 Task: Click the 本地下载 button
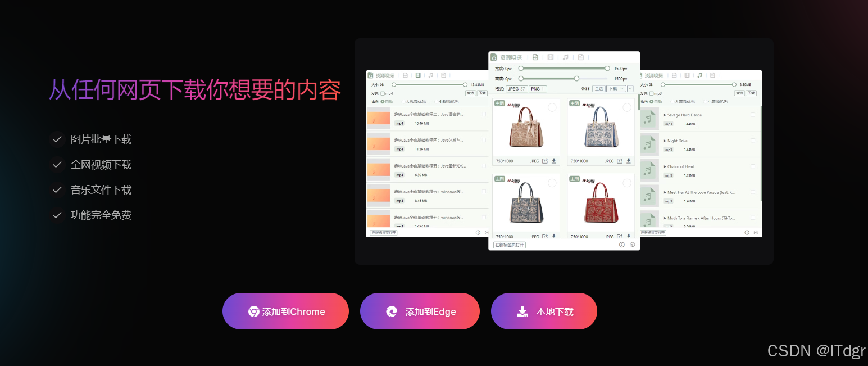click(544, 311)
